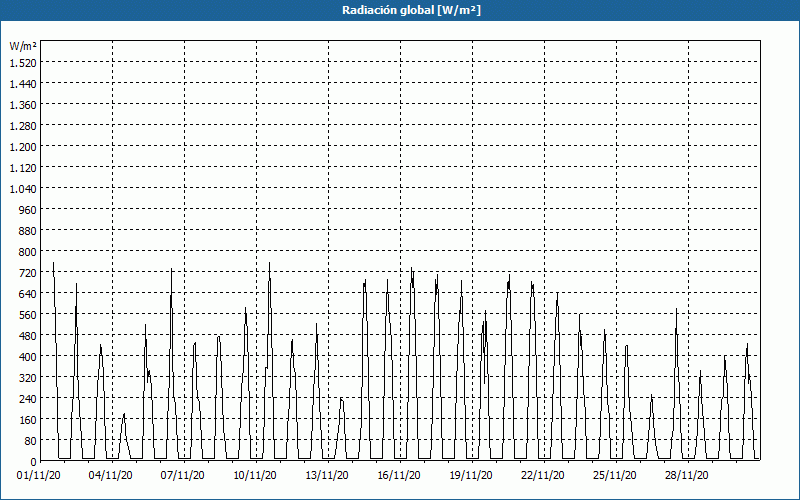
Task: Click the 1.280 y-axis value
Action: point(23,126)
